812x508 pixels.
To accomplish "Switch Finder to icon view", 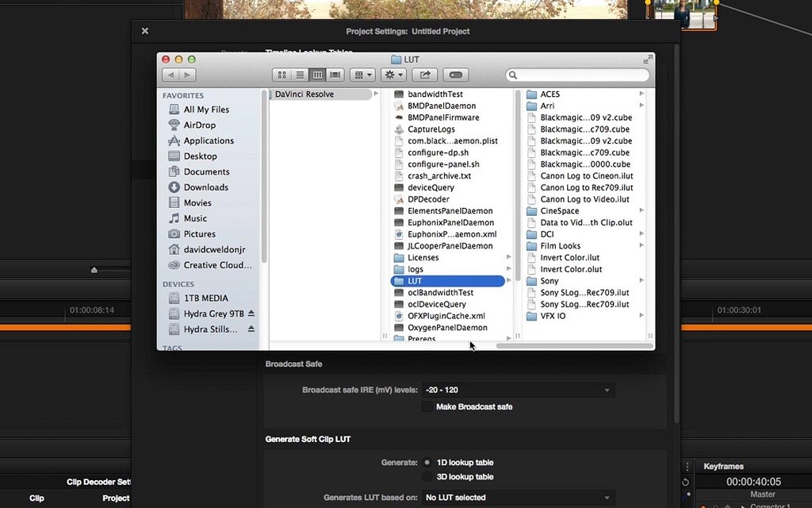I will pos(282,75).
